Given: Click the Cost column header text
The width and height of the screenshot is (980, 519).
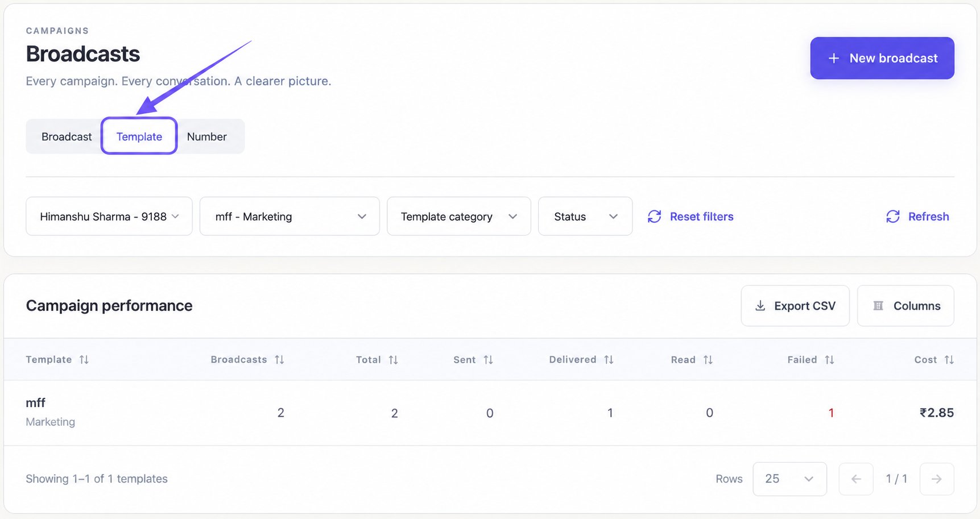Looking at the screenshot, I should coord(925,360).
